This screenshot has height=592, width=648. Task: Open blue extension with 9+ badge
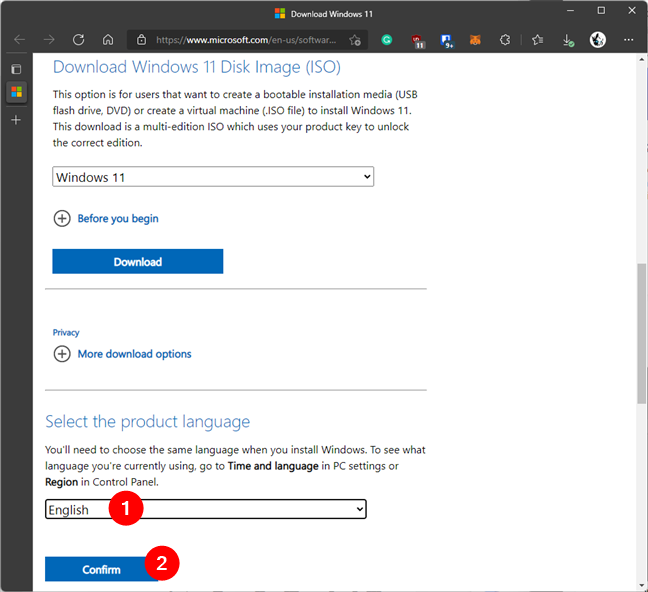pos(447,41)
